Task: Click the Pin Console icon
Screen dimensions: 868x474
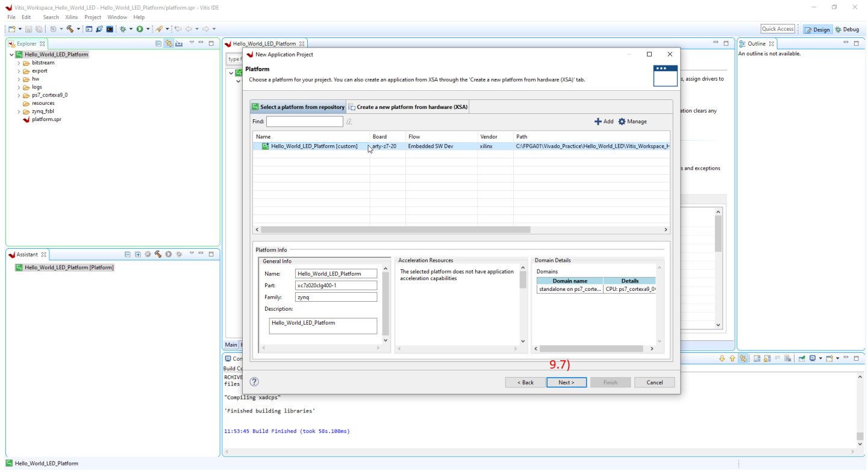Action: (x=802, y=358)
